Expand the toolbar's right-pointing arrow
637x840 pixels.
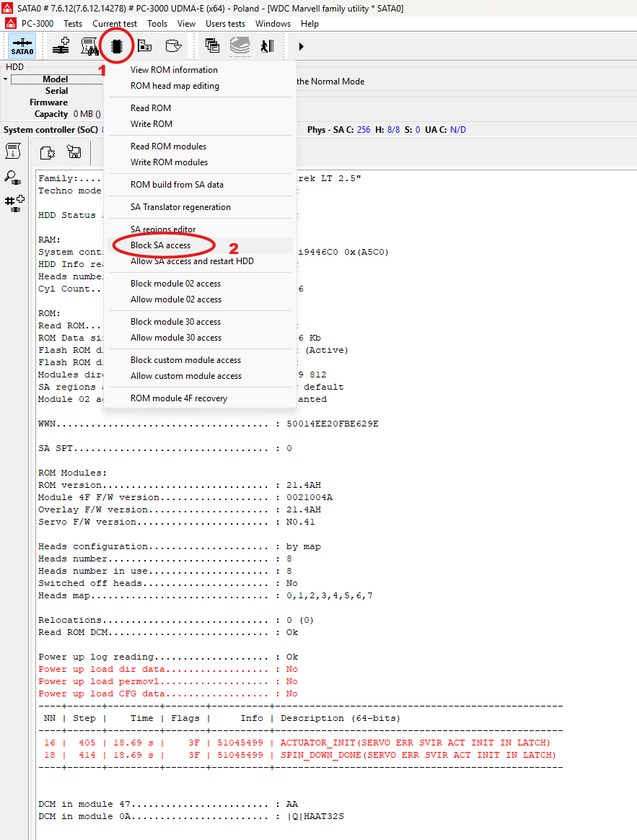pyautogui.click(x=301, y=46)
